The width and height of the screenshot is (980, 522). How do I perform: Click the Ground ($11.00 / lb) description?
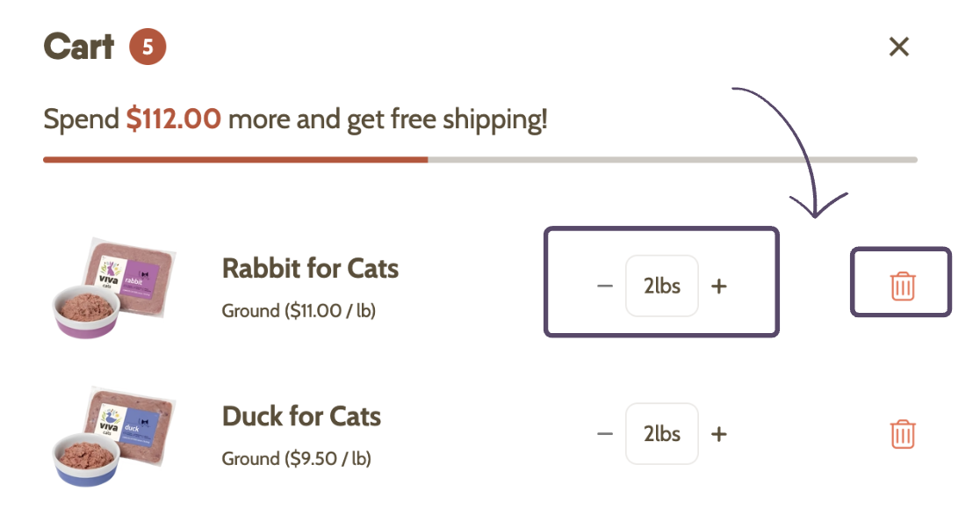[299, 311]
